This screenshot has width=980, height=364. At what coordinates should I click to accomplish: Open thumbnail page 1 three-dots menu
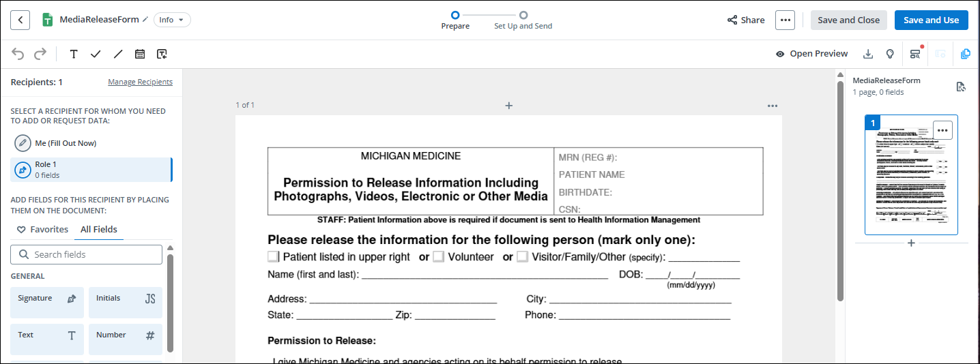coord(942,130)
